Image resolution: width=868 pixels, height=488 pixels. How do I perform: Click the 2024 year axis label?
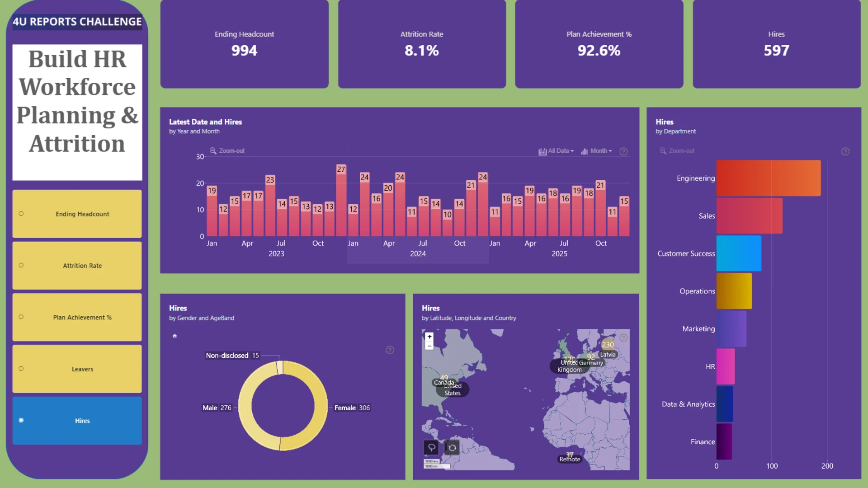coord(418,254)
